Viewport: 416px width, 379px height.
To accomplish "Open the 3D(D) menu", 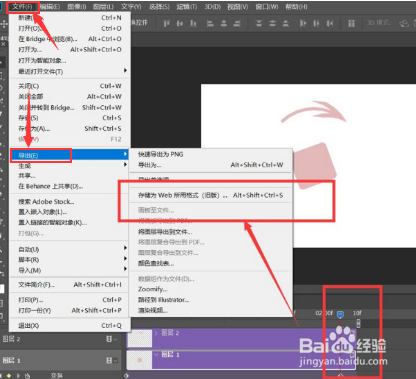I will point(212,7).
